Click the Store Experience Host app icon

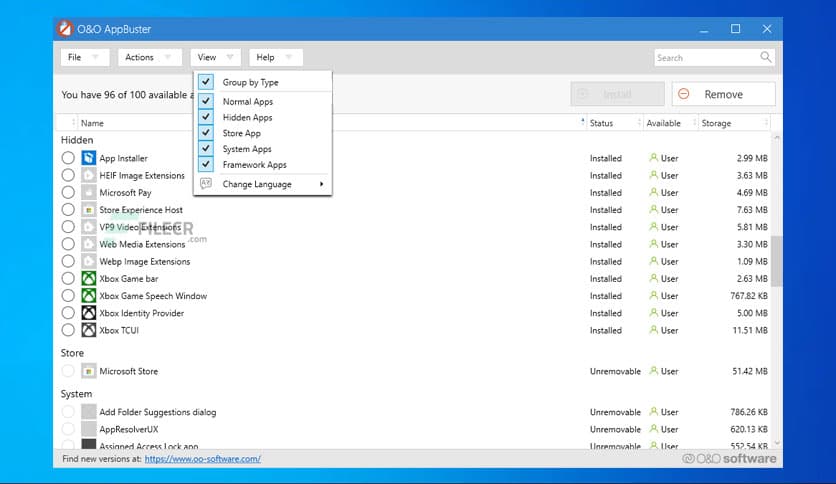point(89,209)
